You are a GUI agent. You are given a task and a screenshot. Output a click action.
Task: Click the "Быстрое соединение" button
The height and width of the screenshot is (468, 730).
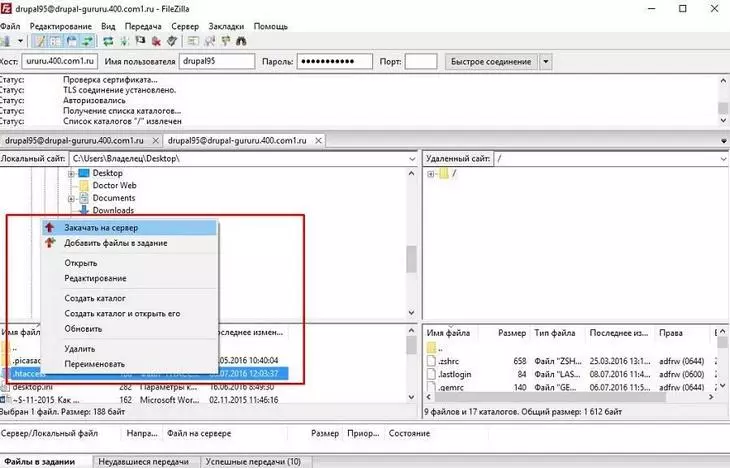click(x=490, y=61)
